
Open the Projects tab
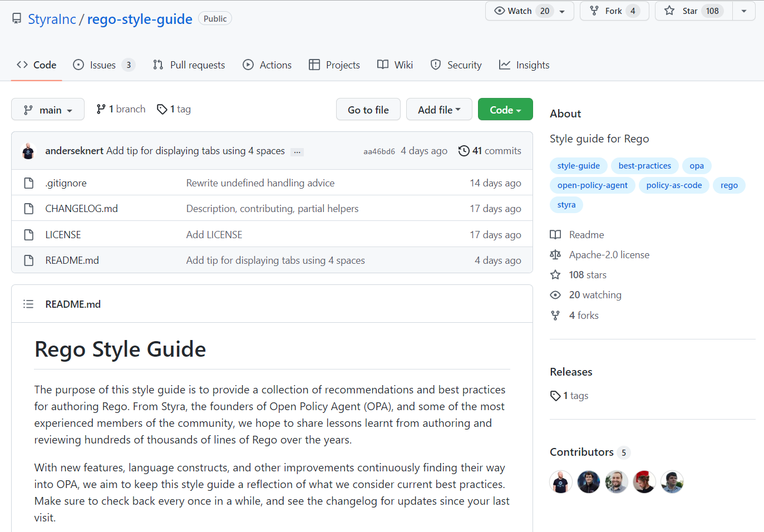click(x=334, y=65)
